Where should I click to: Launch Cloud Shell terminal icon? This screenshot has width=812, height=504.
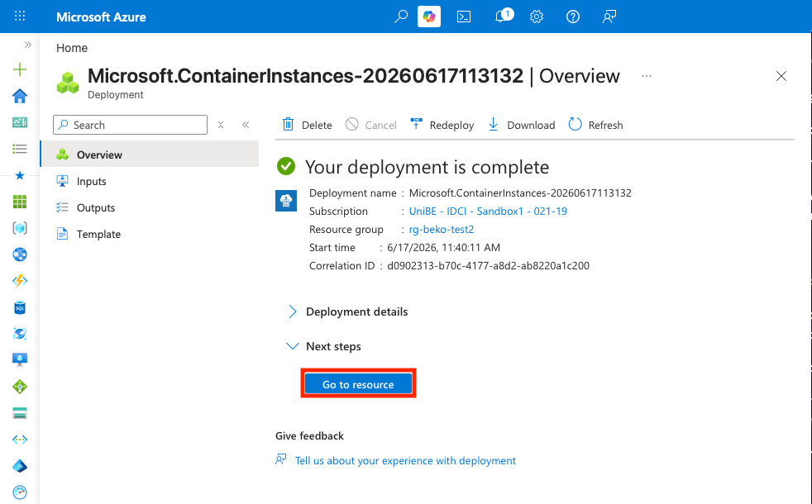point(464,17)
